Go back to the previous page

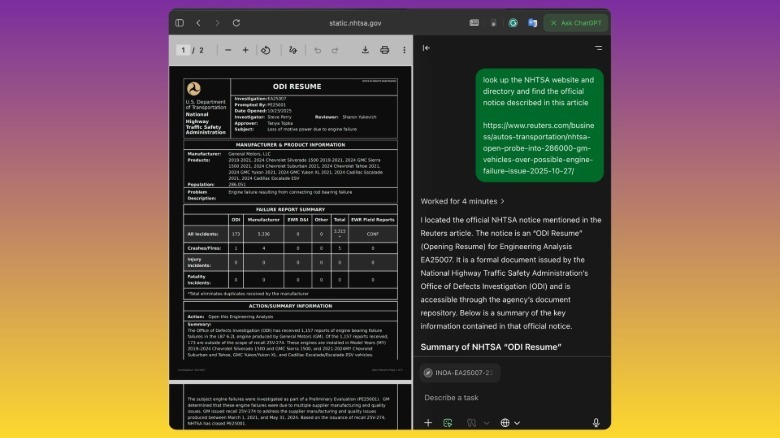click(198, 23)
